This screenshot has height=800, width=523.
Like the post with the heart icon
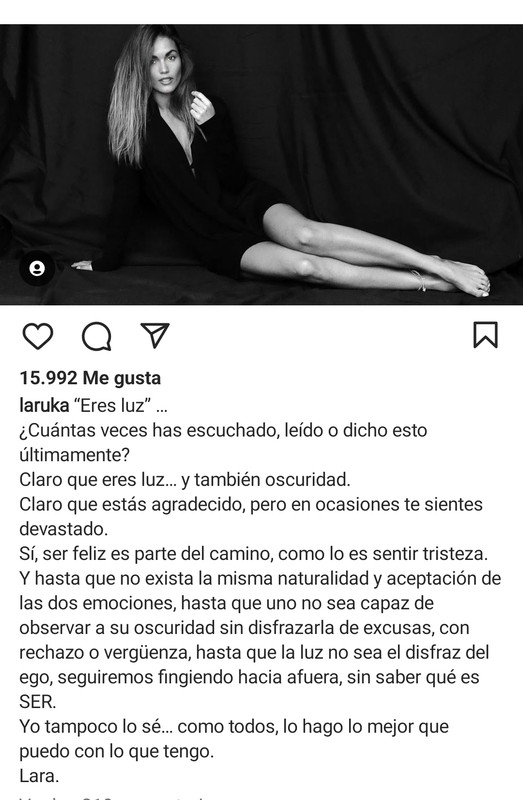point(38,336)
